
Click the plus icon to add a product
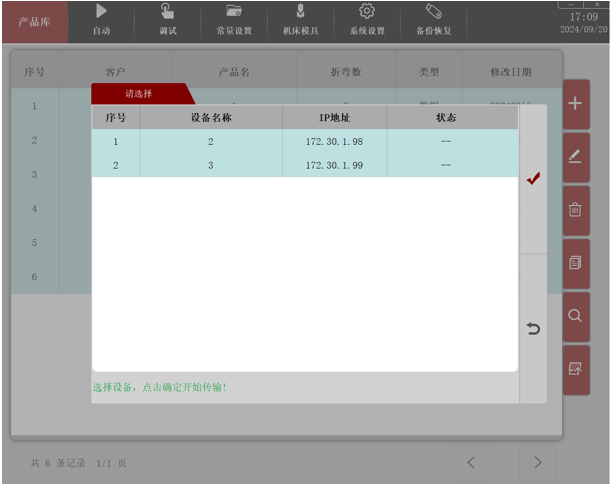click(x=575, y=105)
